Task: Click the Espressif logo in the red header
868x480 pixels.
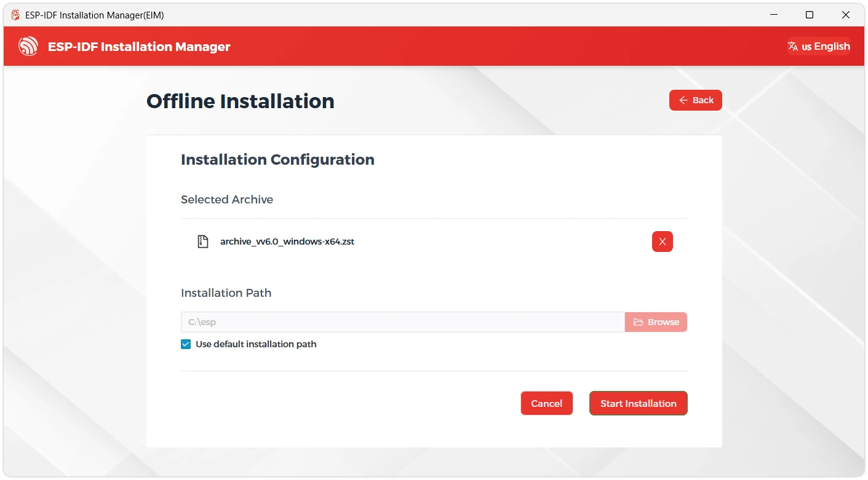Action: coord(28,46)
